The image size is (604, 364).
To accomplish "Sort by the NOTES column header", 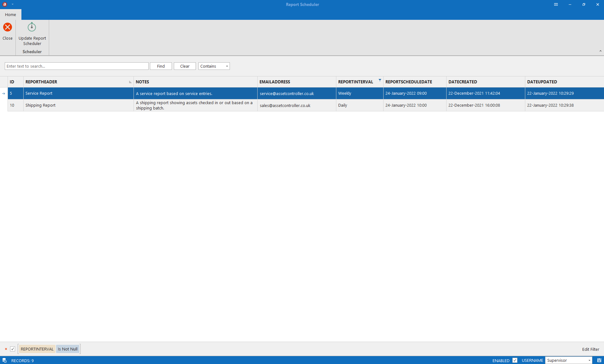I will [x=196, y=82].
